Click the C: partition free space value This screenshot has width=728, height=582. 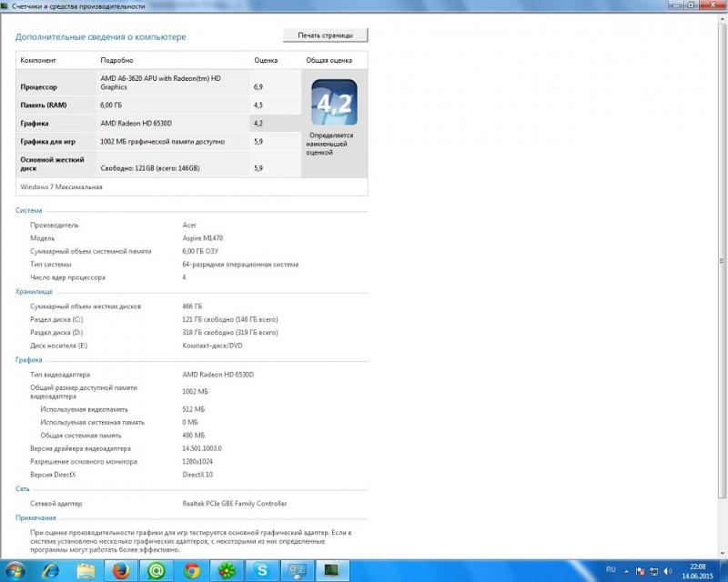pos(230,319)
